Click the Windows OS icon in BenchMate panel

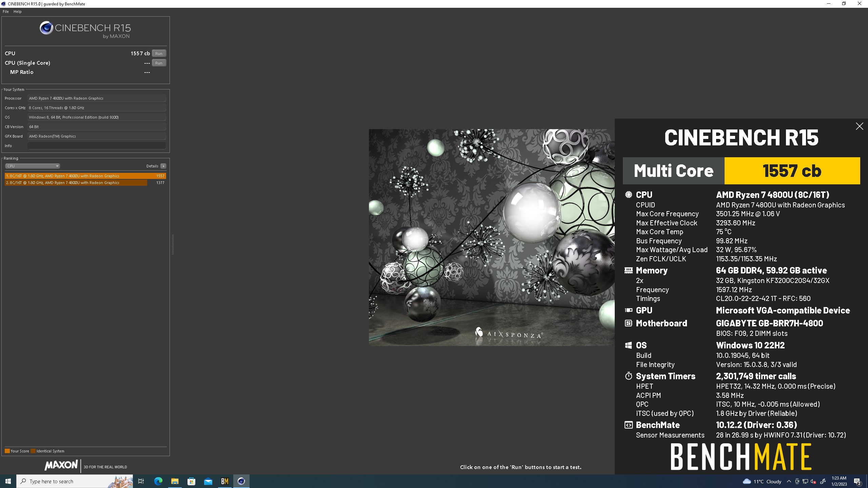(628, 345)
